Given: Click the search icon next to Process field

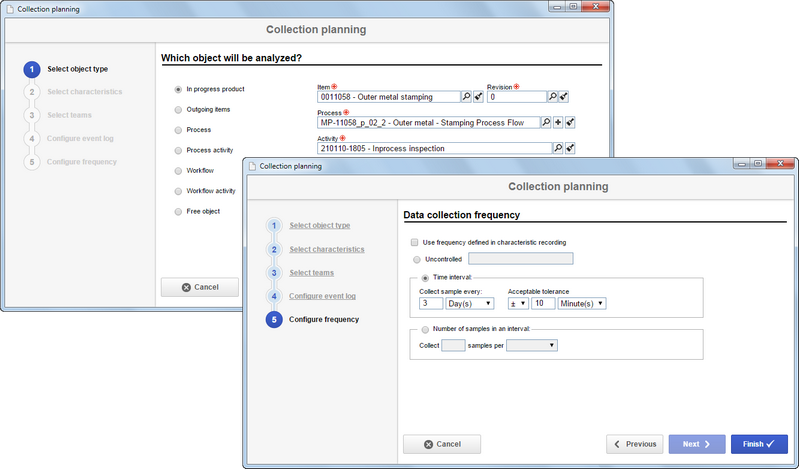Looking at the screenshot, I should pos(546,122).
